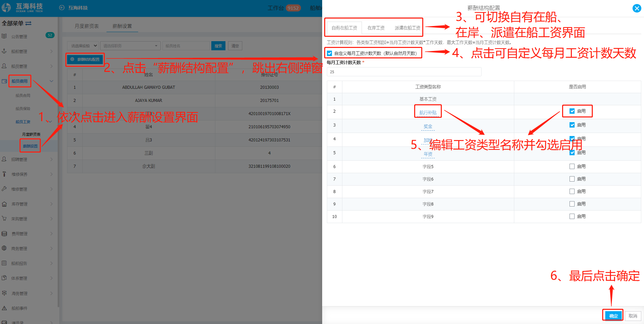Open 月度薪资表 in sidebar submenu

(31, 134)
